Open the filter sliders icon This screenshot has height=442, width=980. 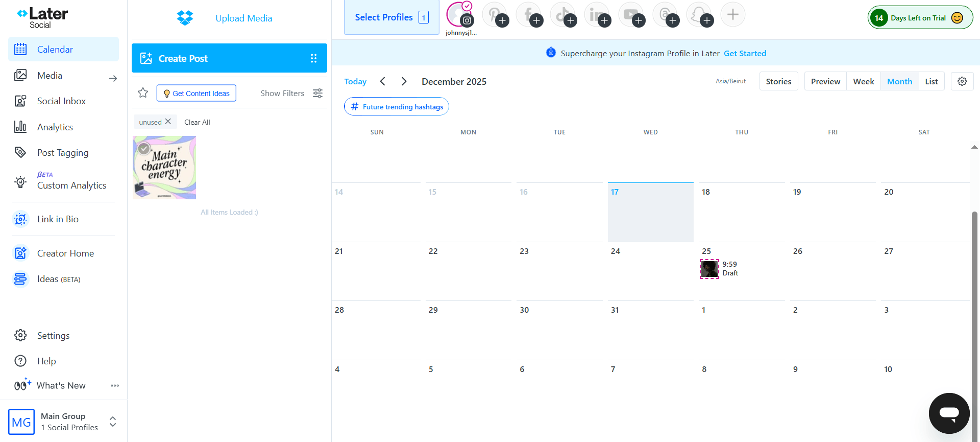[x=317, y=93]
